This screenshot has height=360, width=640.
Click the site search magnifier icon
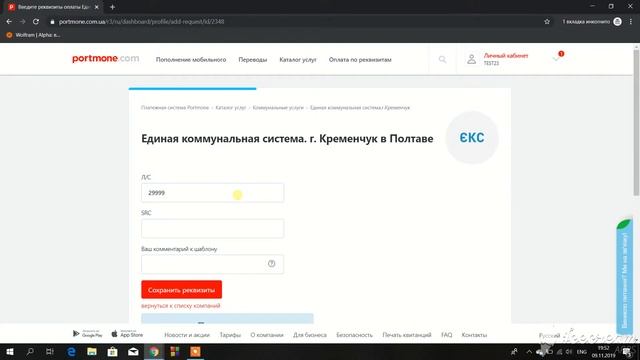tap(442, 60)
